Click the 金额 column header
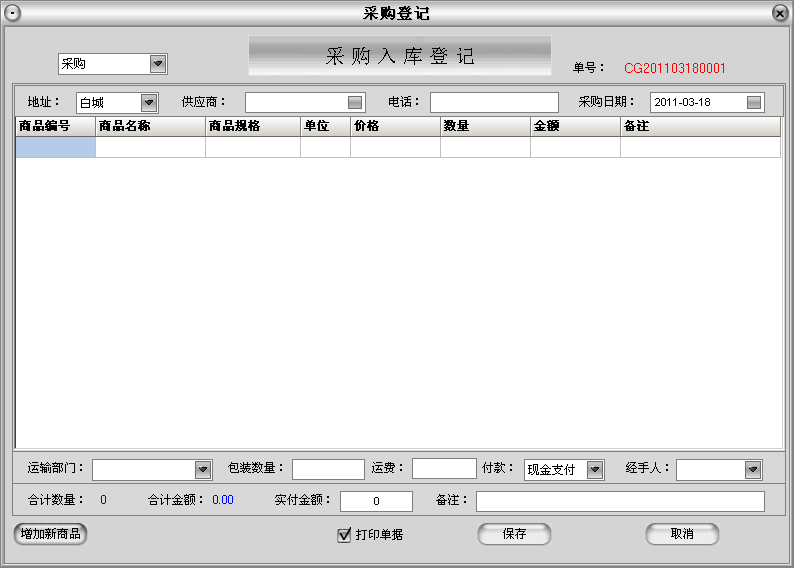The image size is (794, 568). click(575, 126)
